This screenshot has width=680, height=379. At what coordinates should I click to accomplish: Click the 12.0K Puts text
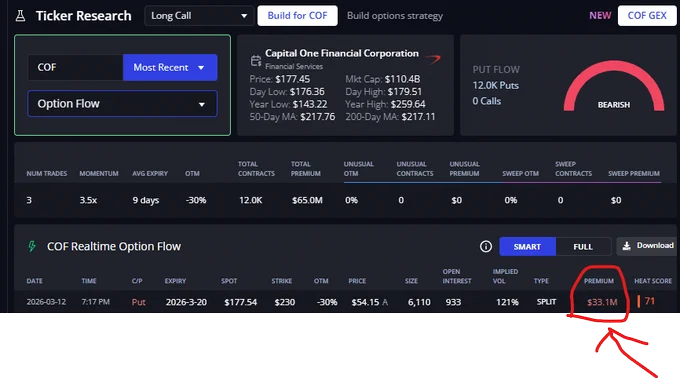point(496,85)
